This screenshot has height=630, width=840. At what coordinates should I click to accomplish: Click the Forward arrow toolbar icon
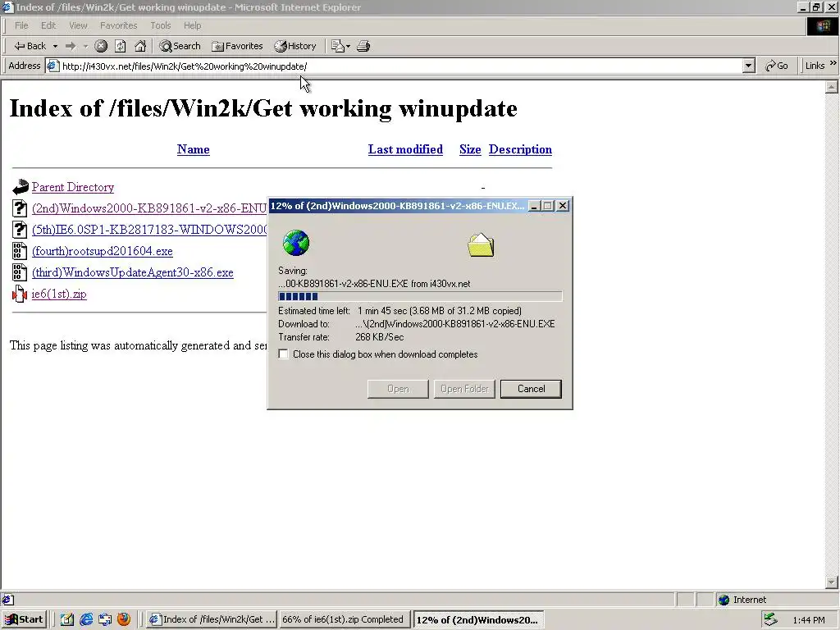coord(71,46)
